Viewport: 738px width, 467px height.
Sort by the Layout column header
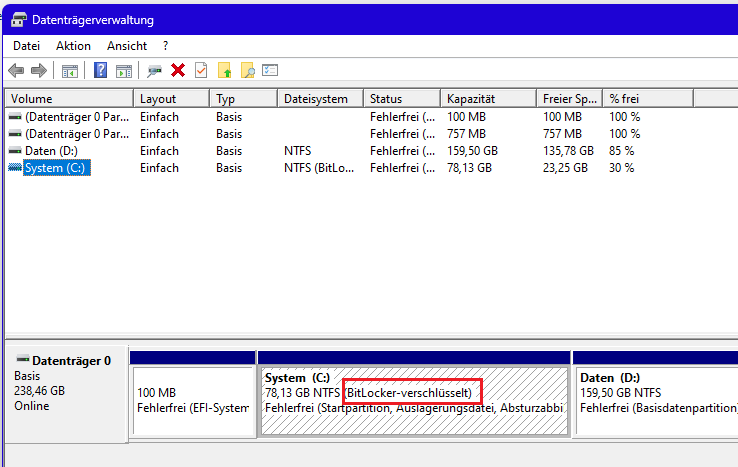pos(172,98)
